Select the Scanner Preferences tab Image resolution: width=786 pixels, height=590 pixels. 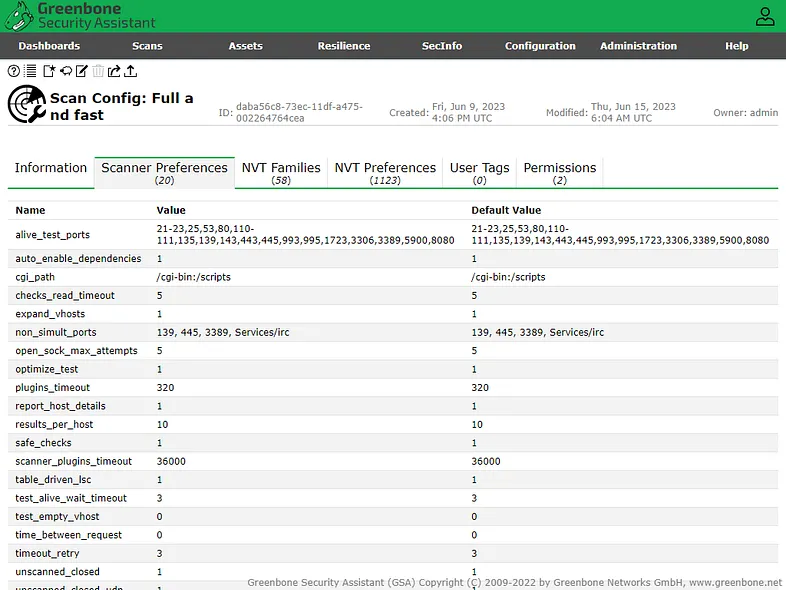[x=164, y=173]
